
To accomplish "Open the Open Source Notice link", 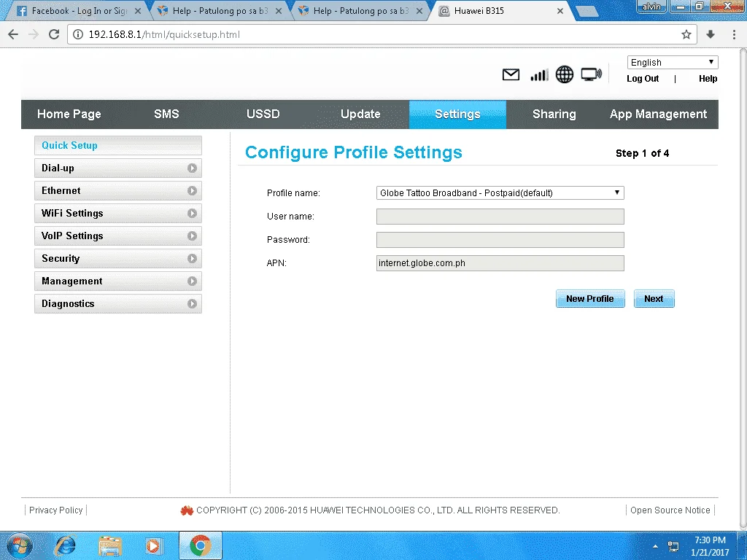I will pyautogui.click(x=670, y=510).
